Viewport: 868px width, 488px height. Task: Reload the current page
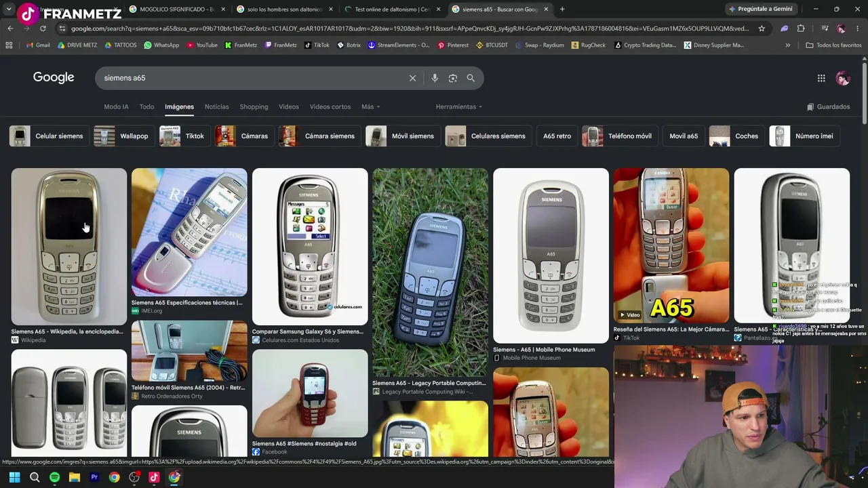point(43,28)
